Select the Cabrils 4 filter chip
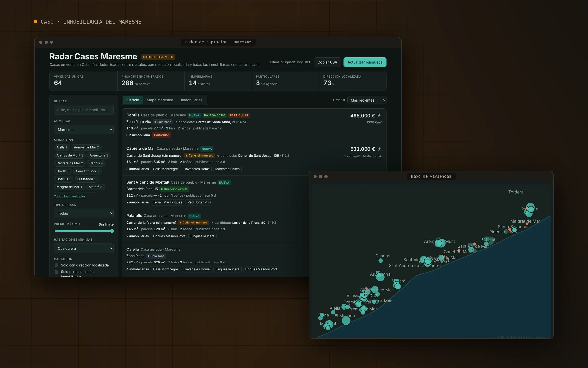588x368 pixels. [96, 163]
